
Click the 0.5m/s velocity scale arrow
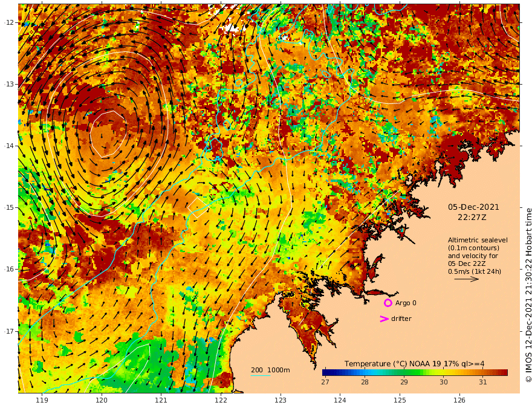[467, 279]
